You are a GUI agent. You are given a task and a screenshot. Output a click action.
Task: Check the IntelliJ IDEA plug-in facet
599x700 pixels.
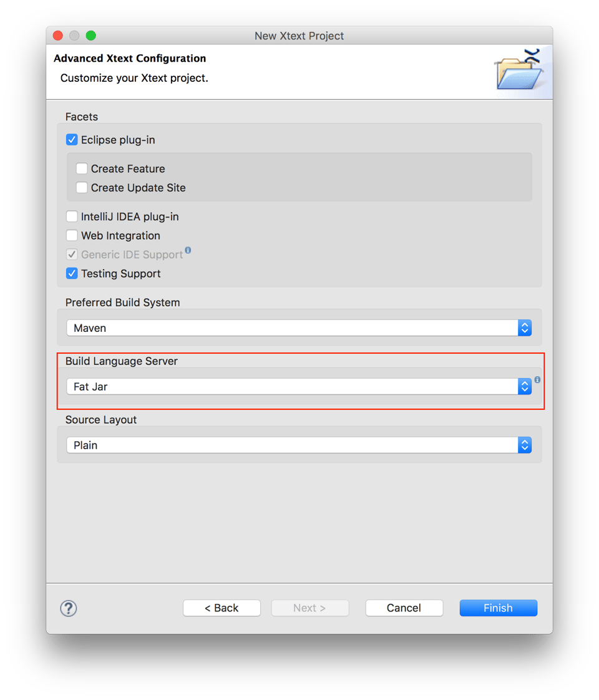(x=72, y=216)
